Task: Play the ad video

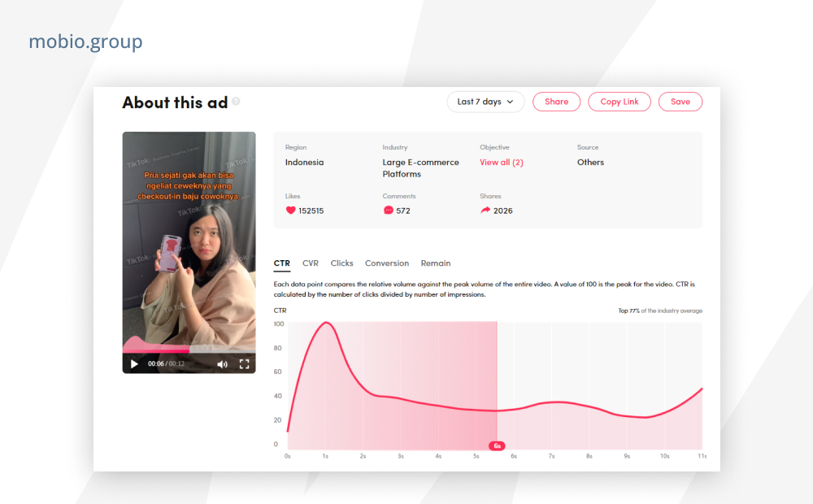Action: (134, 364)
